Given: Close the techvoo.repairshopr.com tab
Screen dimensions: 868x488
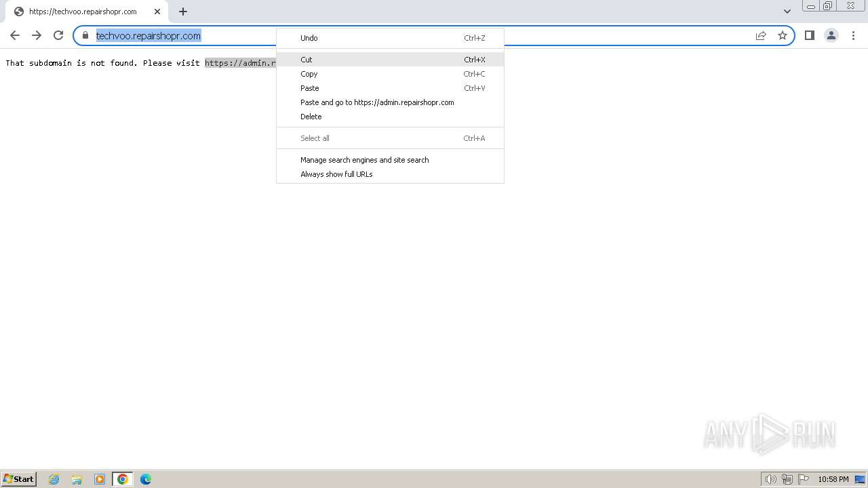Looking at the screenshot, I should [157, 12].
